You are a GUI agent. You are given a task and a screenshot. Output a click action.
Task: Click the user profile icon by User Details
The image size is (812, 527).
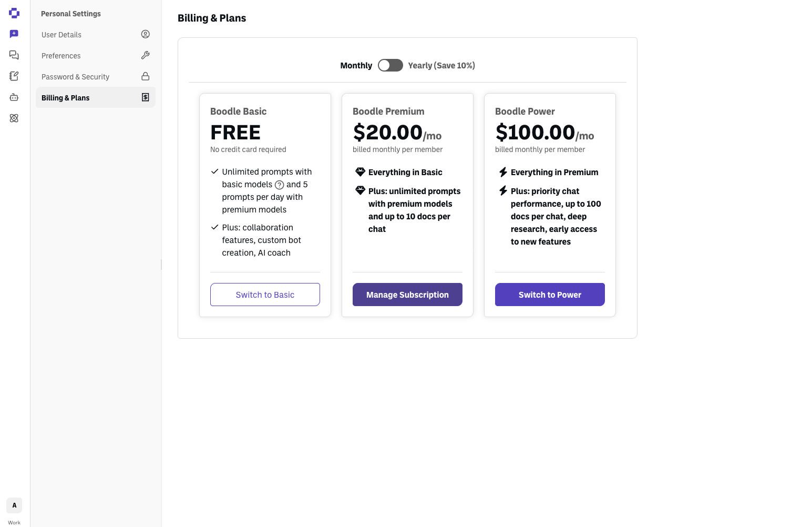pos(146,34)
